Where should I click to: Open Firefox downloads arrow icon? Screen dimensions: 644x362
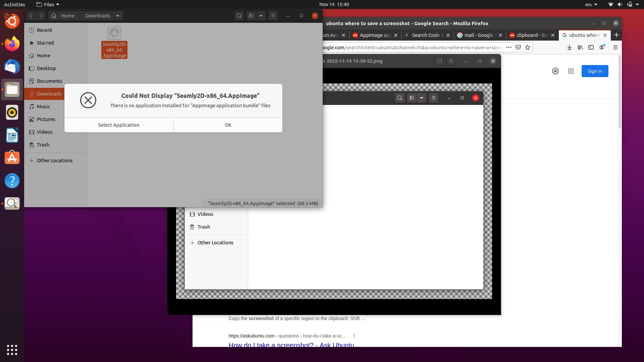pyautogui.click(x=569, y=48)
